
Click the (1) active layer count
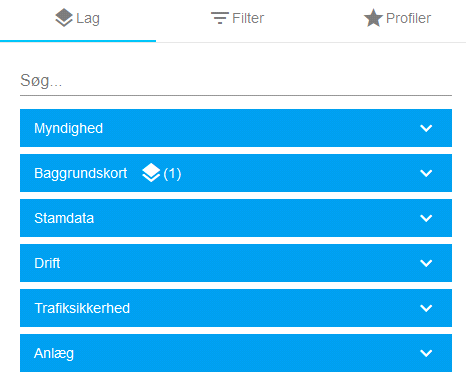(172, 173)
